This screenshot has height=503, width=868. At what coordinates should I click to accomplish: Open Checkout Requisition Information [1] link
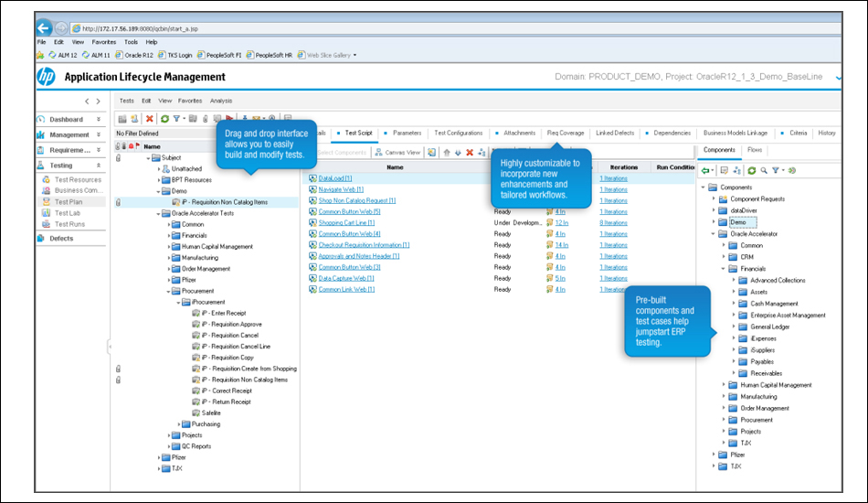(364, 245)
